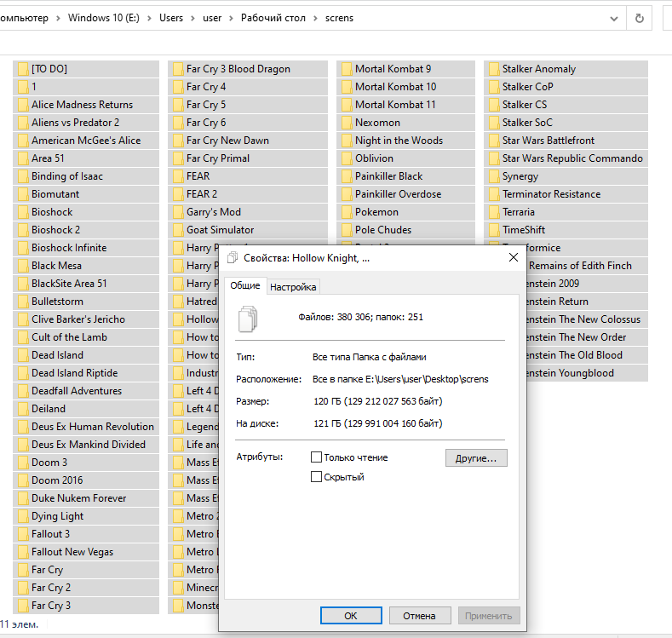Viewport: 672px width, 638px height.
Task: Click the Star Wars Republic Commando folder name
Action: tap(572, 158)
